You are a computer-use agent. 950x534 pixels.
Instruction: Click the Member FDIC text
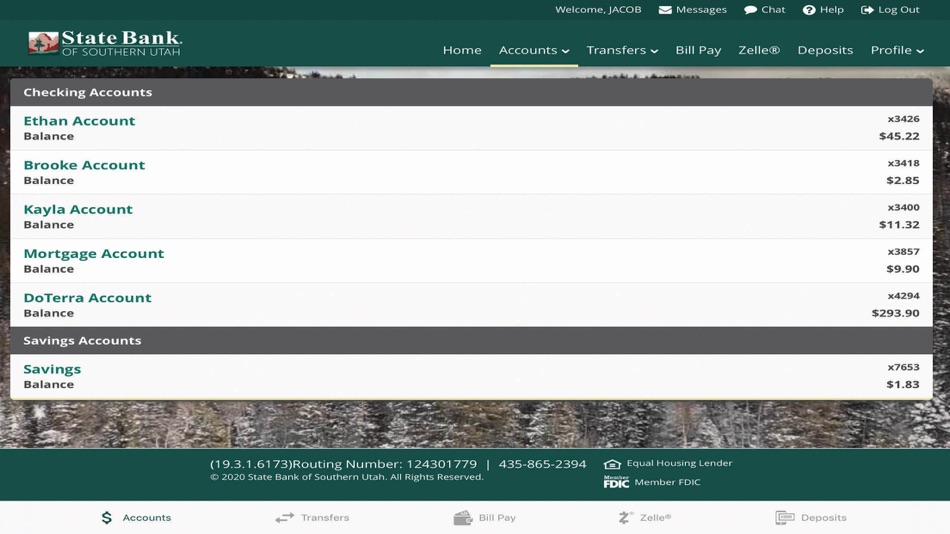(667, 482)
